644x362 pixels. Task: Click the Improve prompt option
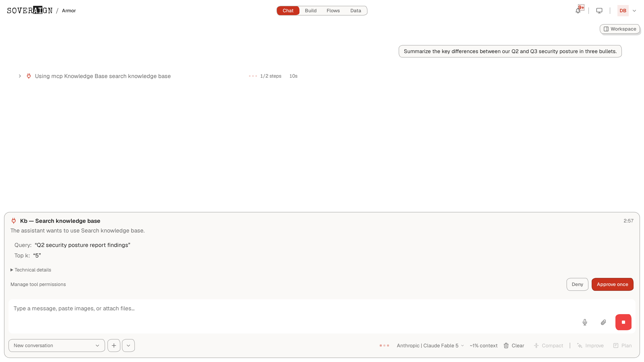pos(590,346)
